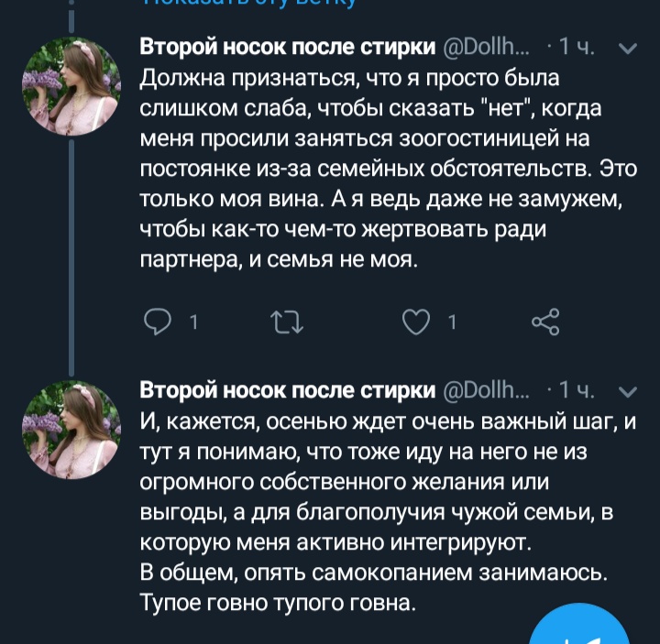Open the first tweet's chevron menu
The image size is (660, 644).
tap(628, 48)
